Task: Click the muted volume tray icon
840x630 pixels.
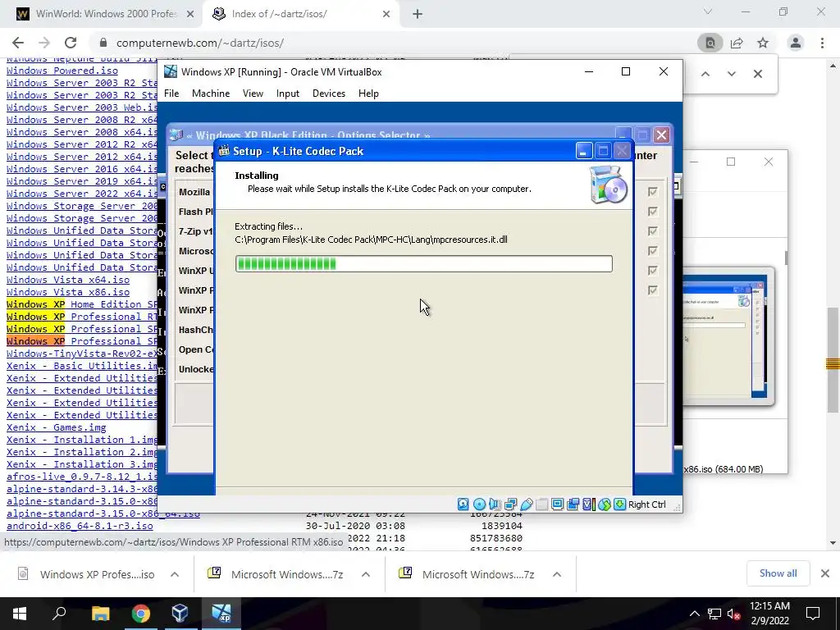Action: pyautogui.click(x=734, y=614)
